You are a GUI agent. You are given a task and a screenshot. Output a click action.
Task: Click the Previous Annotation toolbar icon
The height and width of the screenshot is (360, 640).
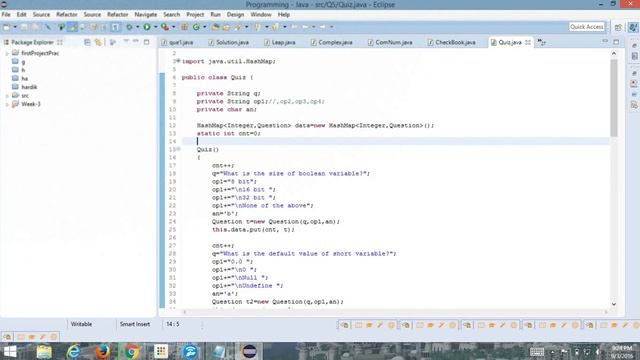click(276, 27)
